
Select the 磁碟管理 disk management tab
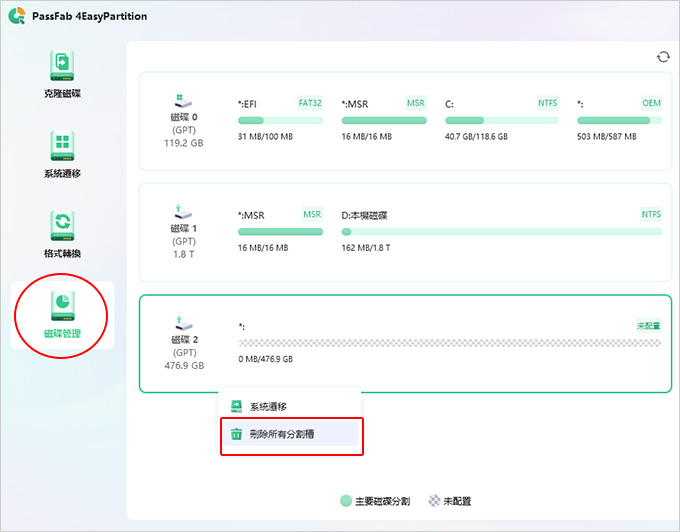(x=62, y=315)
